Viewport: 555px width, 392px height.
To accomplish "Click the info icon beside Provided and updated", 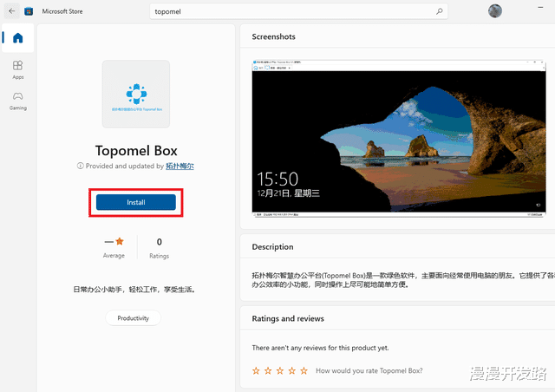I will pyautogui.click(x=81, y=166).
